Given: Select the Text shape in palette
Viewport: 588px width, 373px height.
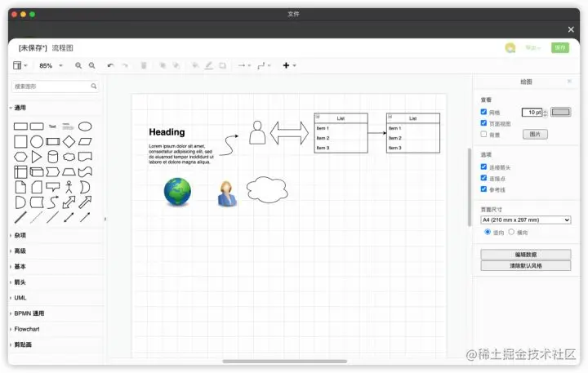Looking at the screenshot, I should (52, 127).
